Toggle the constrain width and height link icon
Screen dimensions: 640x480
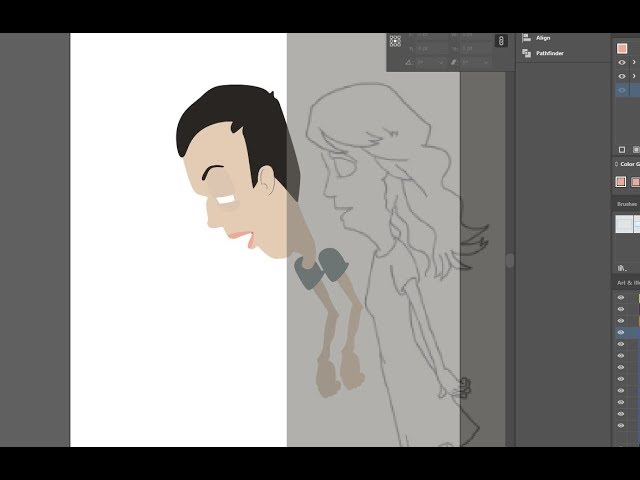click(x=501, y=41)
